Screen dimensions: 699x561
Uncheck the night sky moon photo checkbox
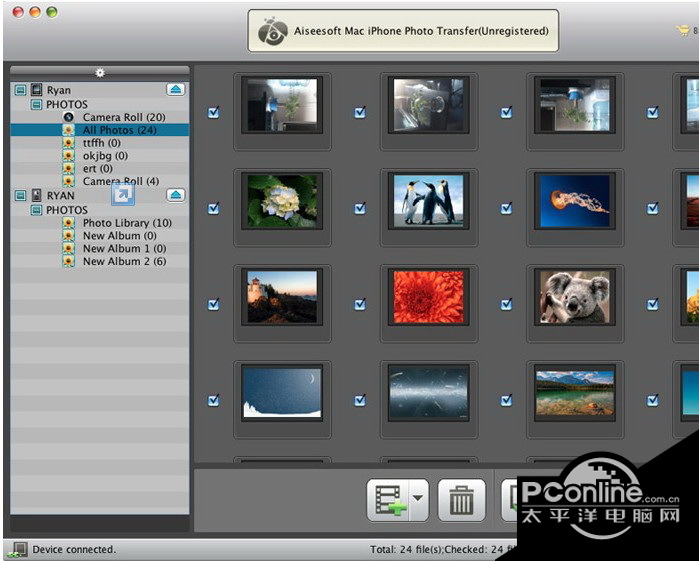(x=214, y=400)
